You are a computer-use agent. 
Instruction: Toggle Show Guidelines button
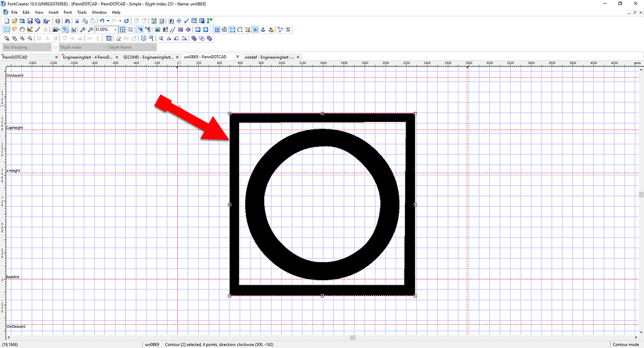[233, 30]
